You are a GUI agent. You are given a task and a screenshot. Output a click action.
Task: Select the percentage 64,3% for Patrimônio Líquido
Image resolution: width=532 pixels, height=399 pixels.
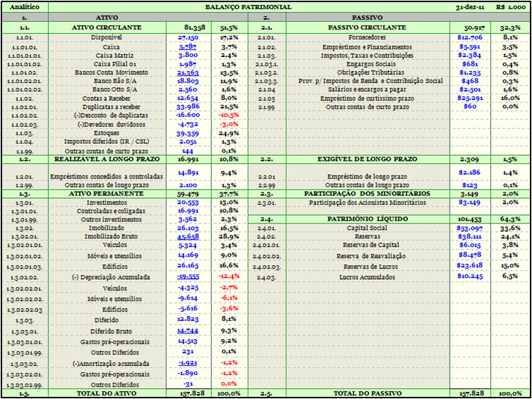coord(510,219)
